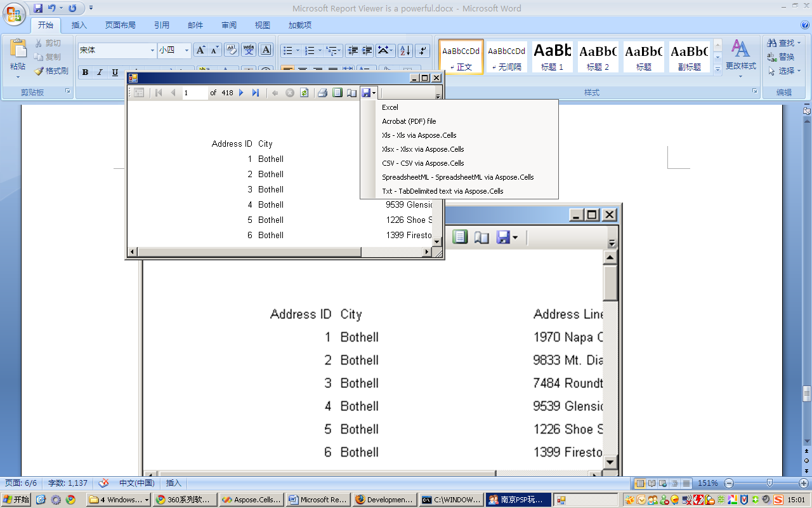Expand the 剪贴板 clipboard dialog launcher
This screenshot has height=508, width=812.
coord(68,91)
